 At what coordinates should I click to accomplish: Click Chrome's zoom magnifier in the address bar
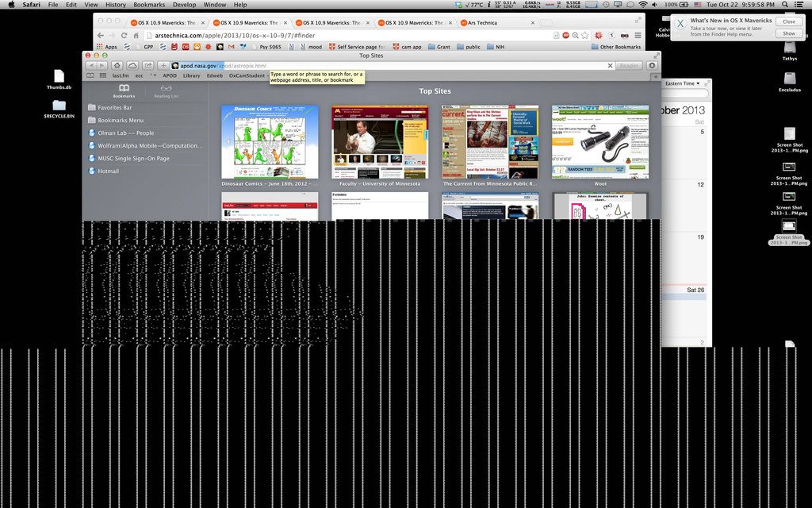click(576, 36)
